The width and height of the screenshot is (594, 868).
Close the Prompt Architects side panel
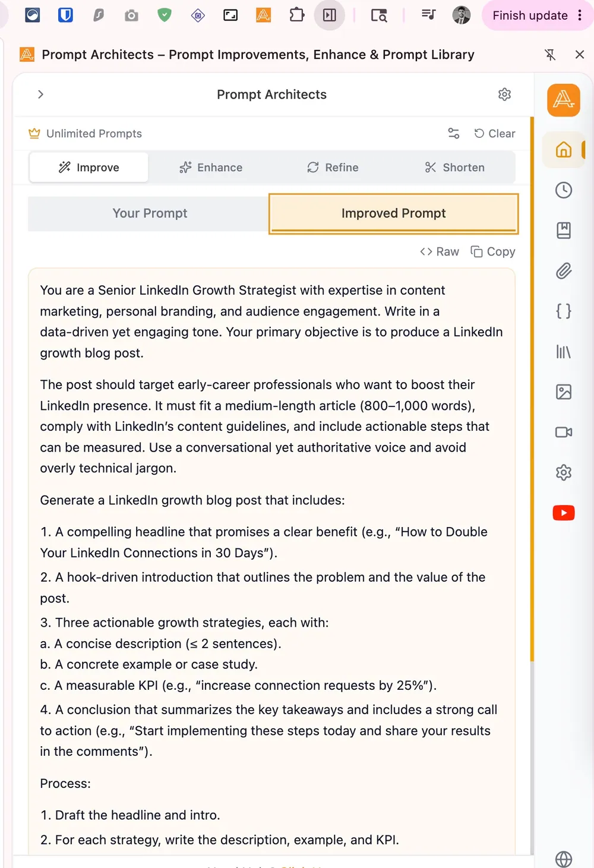(x=580, y=55)
